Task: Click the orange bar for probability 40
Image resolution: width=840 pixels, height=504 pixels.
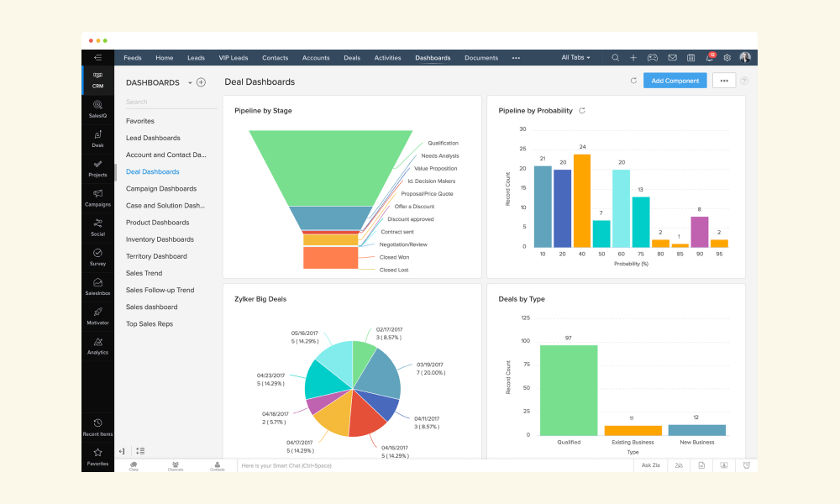Action: (582, 201)
